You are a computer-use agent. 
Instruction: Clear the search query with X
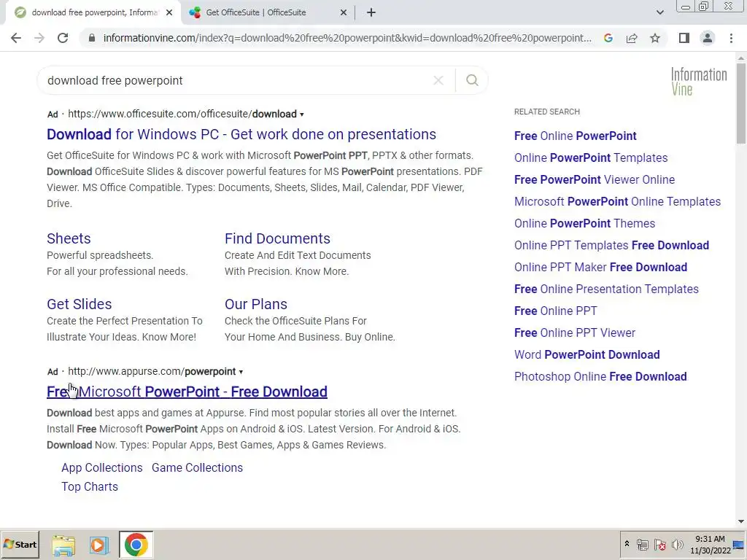pos(438,80)
